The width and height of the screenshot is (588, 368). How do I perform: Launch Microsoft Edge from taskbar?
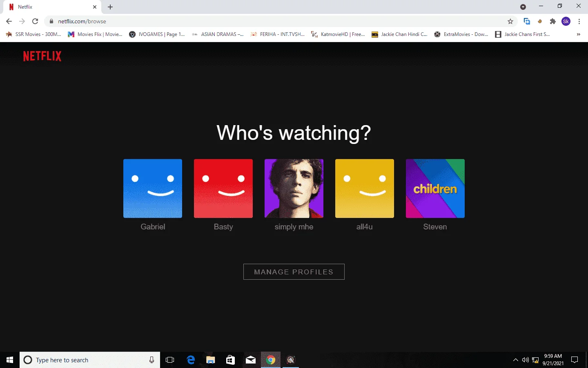coord(191,360)
